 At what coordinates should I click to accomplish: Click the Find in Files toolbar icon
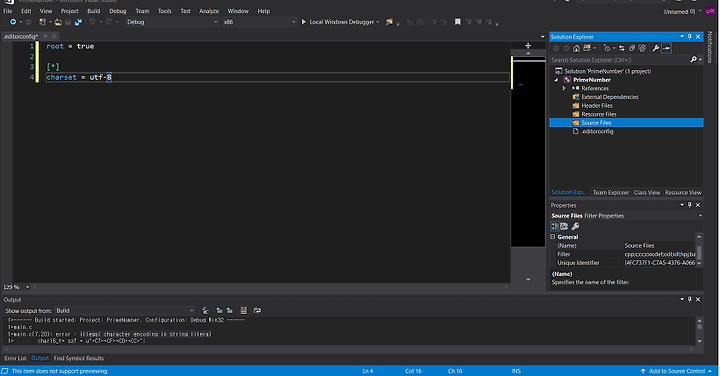click(x=389, y=22)
